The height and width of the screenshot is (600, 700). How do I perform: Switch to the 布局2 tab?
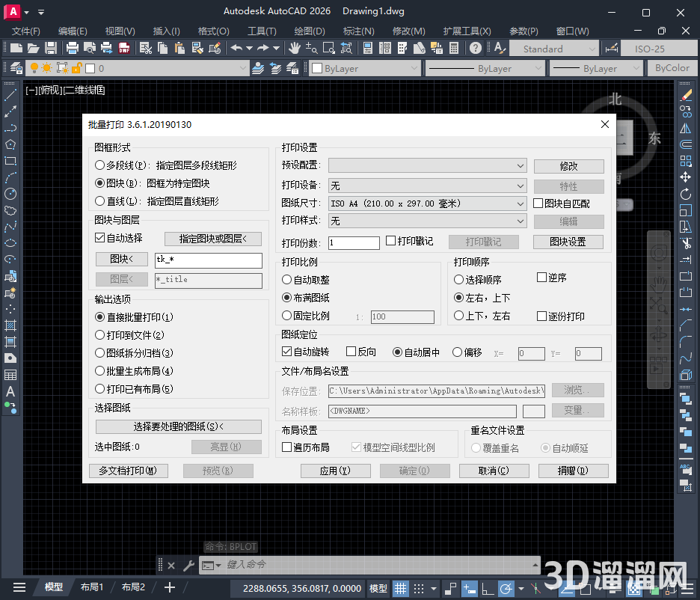tap(133, 587)
